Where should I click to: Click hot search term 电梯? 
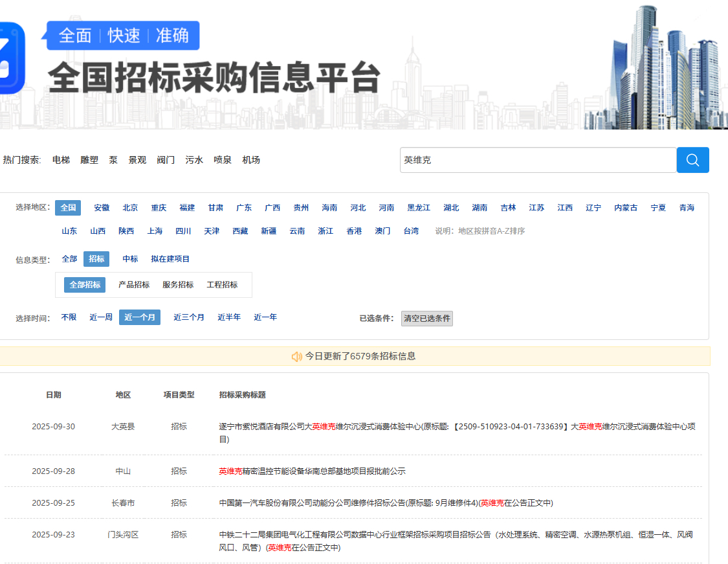[x=61, y=160]
